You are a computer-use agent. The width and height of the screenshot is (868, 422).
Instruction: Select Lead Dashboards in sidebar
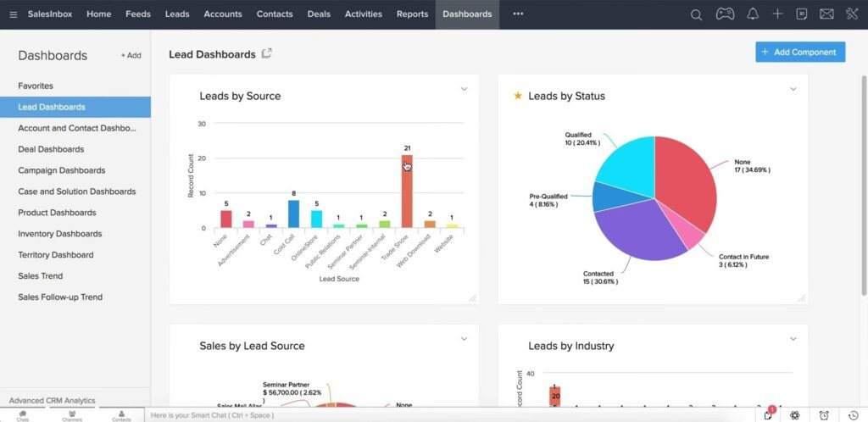75,107
